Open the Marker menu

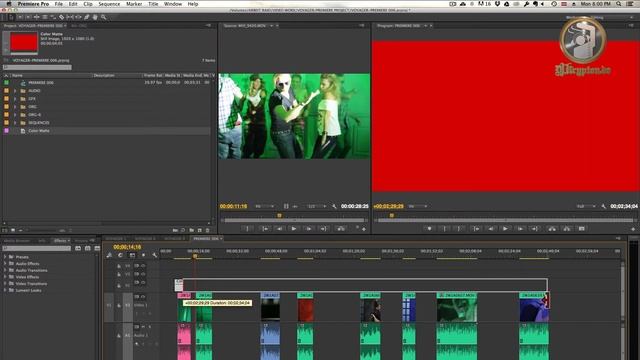pyautogui.click(x=134, y=4)
